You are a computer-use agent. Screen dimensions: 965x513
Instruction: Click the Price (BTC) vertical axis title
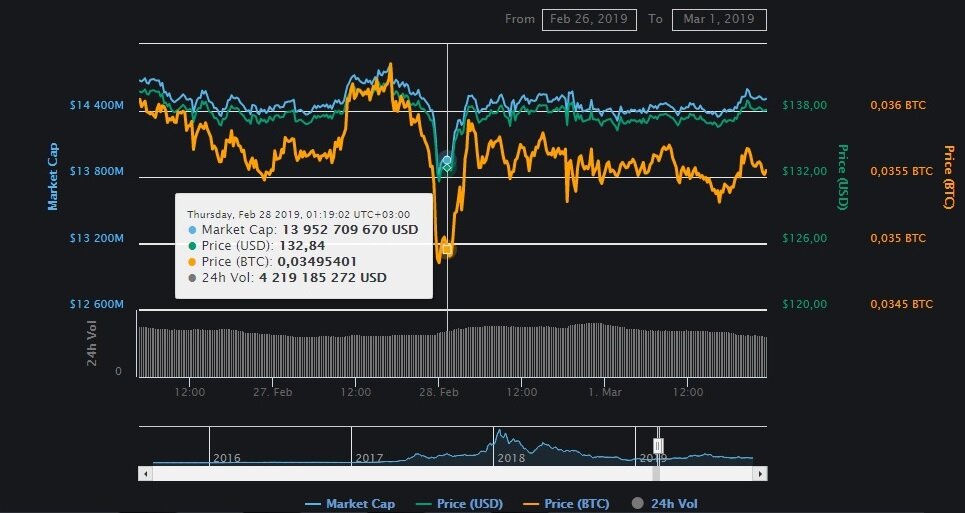[948, 177]
